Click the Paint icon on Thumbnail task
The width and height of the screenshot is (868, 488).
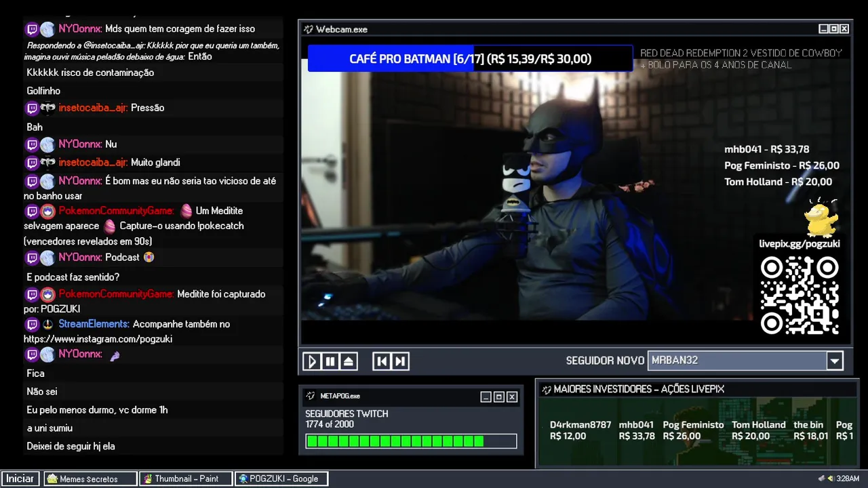(148, 479)
